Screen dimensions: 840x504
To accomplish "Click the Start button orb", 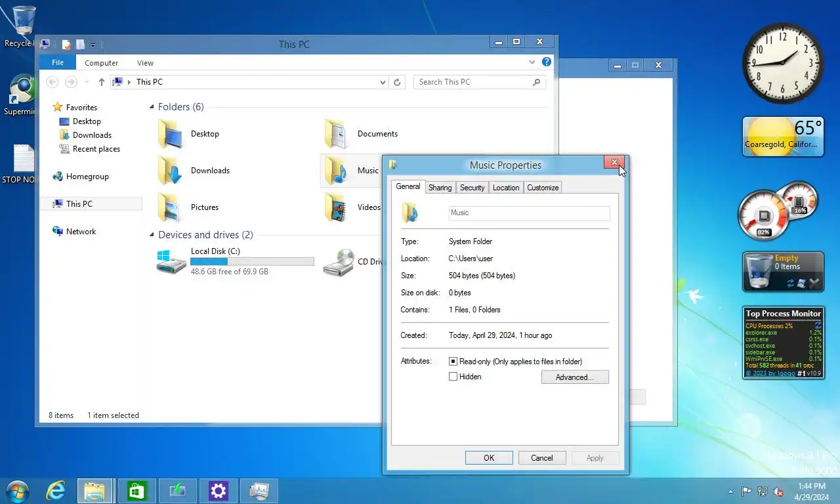I will point(16,491).
